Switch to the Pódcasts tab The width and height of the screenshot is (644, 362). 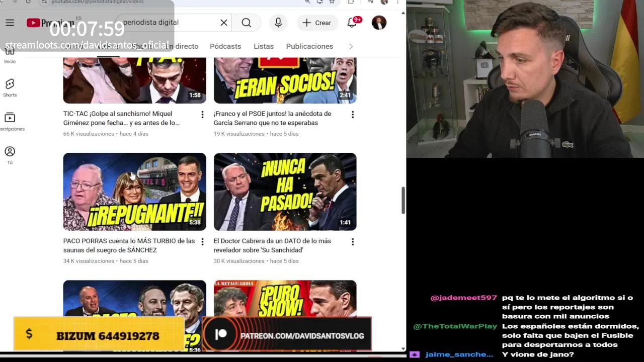[225, 46]
